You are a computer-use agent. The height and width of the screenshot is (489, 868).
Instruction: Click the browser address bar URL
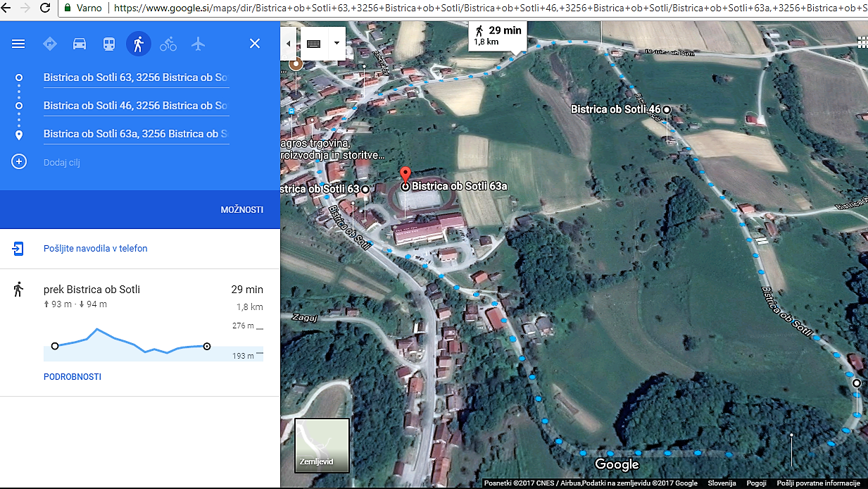click(x=490, y=8)
